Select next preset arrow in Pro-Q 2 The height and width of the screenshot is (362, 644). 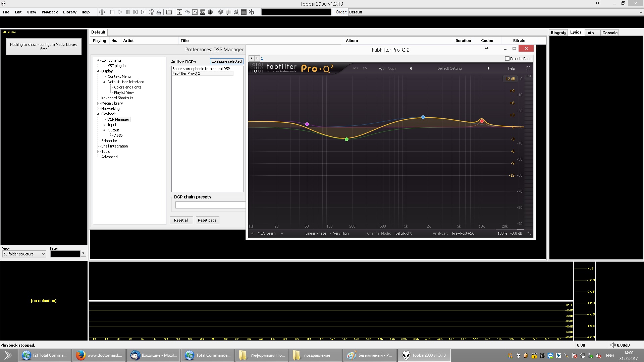[488, 68]
